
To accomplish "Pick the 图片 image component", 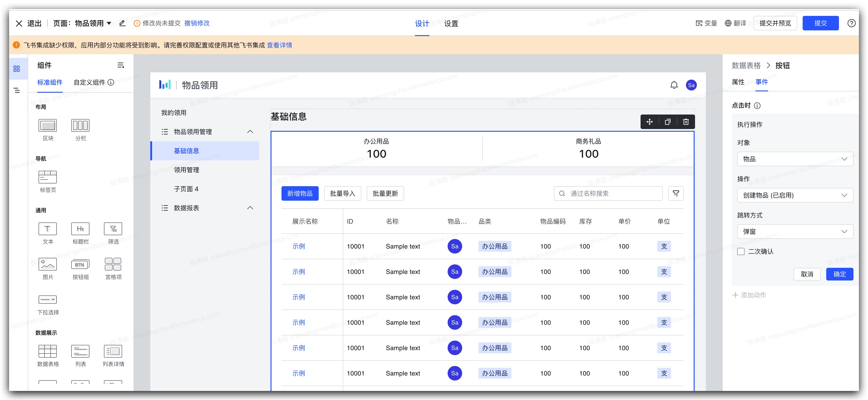I will 48,269.
